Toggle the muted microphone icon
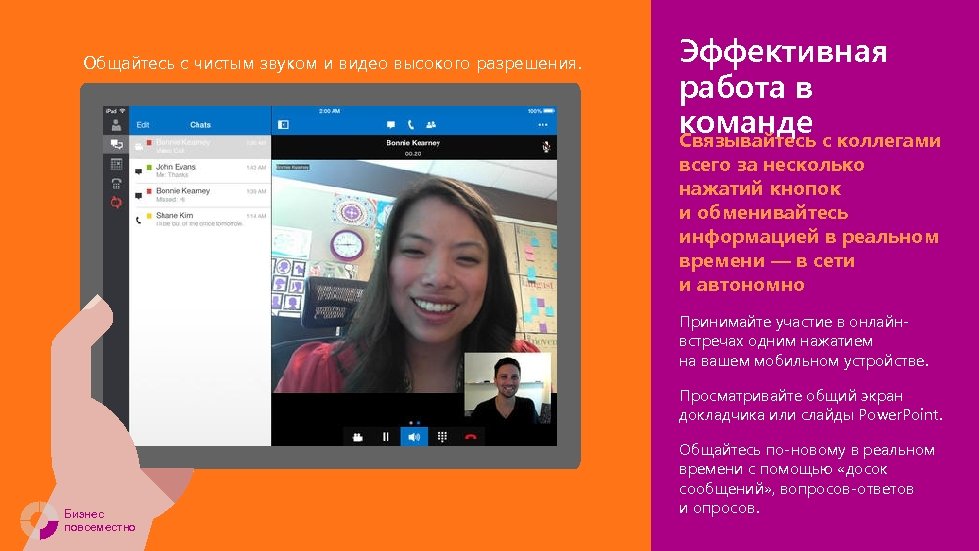The image size is (979, 551). pos(546,147)
